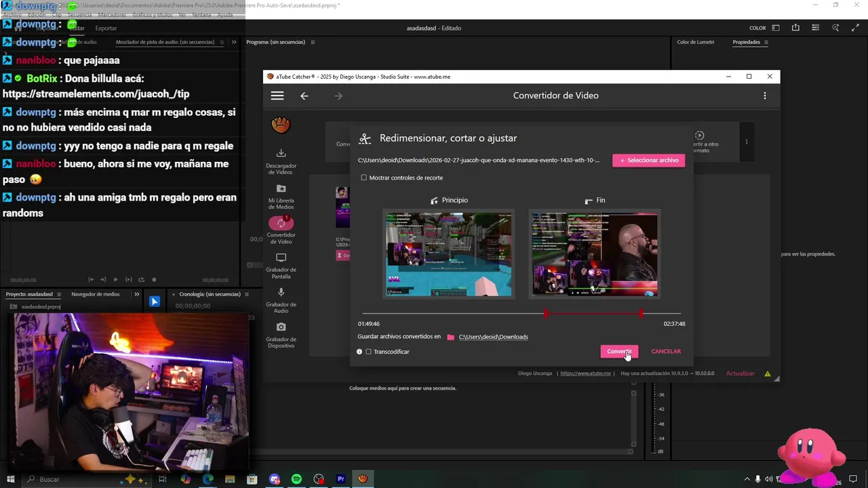Viewport: 868px width, 488px height.
Task: Click the left red trim handle on timeline
Action: (546, 314)
